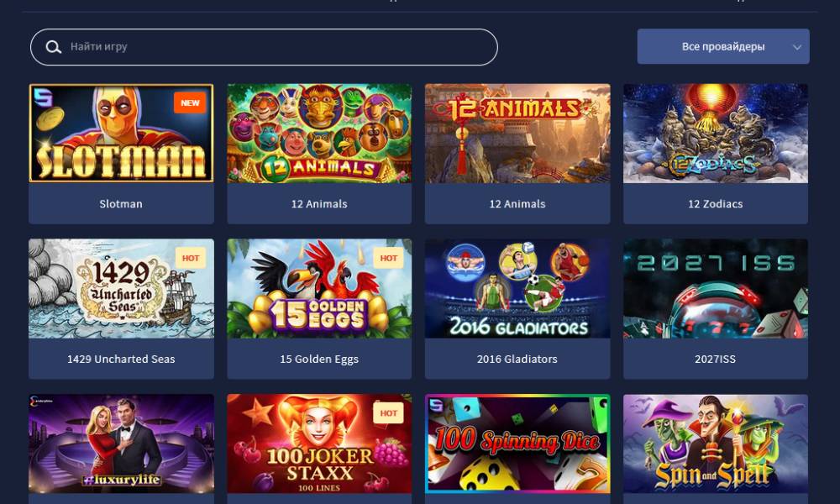The height and width of the screenshot is (504, 840).
Task: Focus the Найти игру search field
Action: [x=264, y=47]
